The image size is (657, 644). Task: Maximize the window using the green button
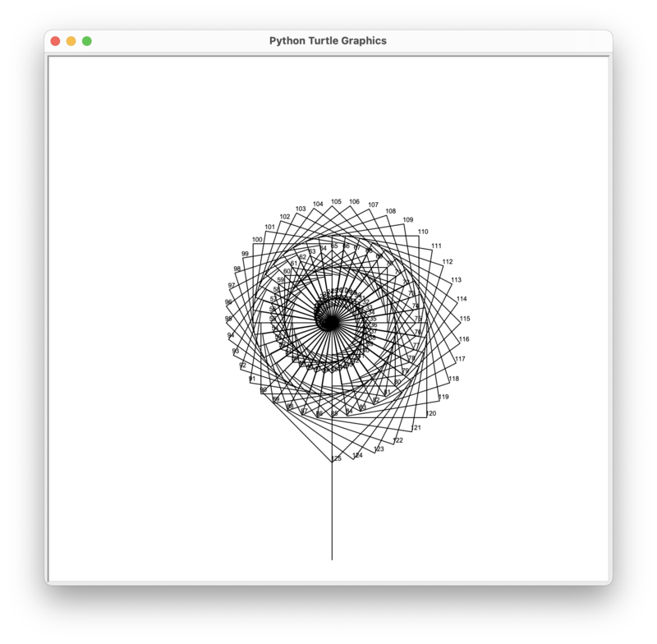click(87, 41)
